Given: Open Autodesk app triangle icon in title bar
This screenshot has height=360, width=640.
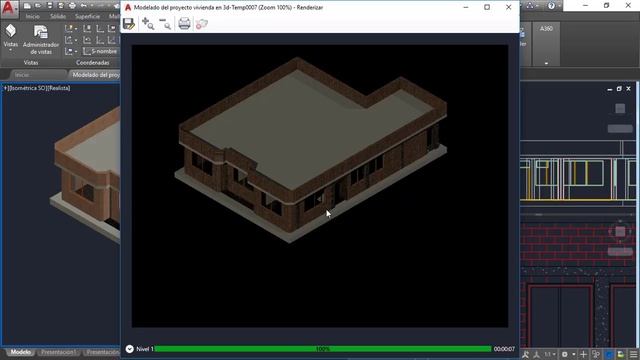Looking at the screenshot, I should coord(530,6).
